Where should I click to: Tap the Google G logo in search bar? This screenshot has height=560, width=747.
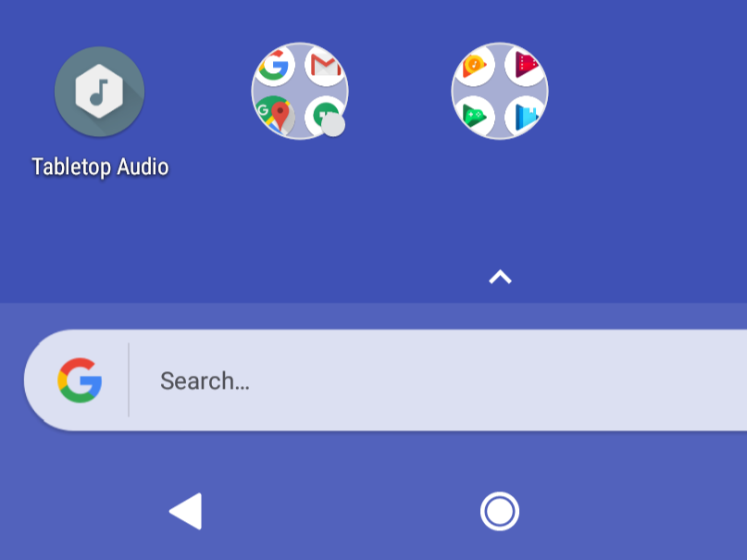[80, 380]
